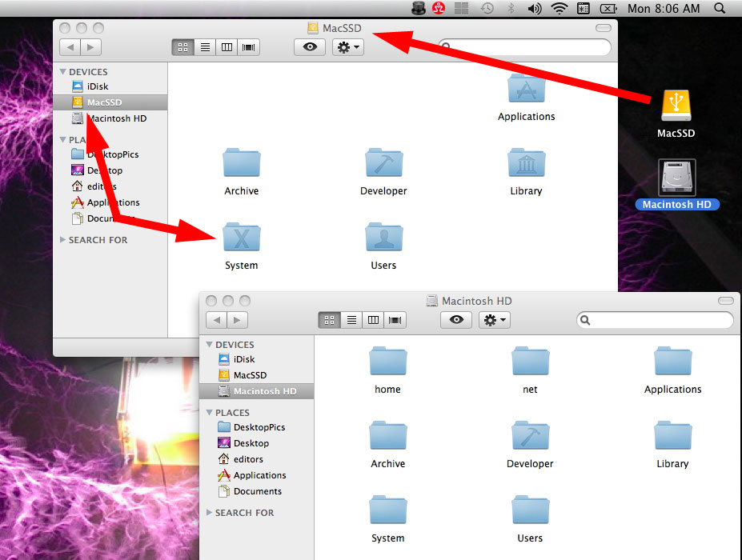The width and height of the screenshot is (742, 560).
Task: Select Desktop in Macintosh HD window sidebar
Action: coord(256,444)
